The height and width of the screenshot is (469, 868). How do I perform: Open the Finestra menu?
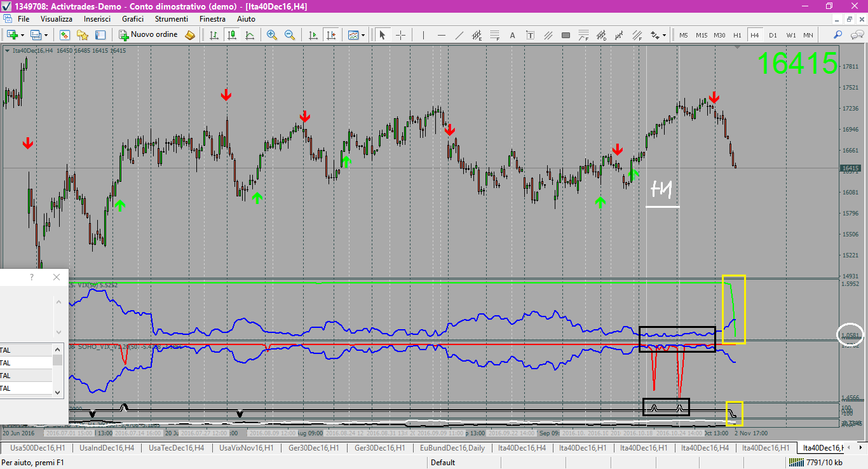point(212,19)
